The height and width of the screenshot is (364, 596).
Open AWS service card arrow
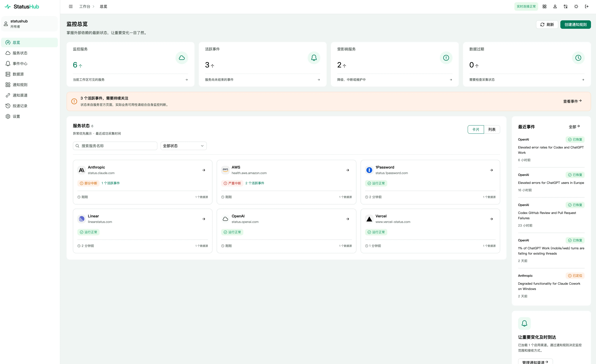pyautogui.click(x=348, y=170)
